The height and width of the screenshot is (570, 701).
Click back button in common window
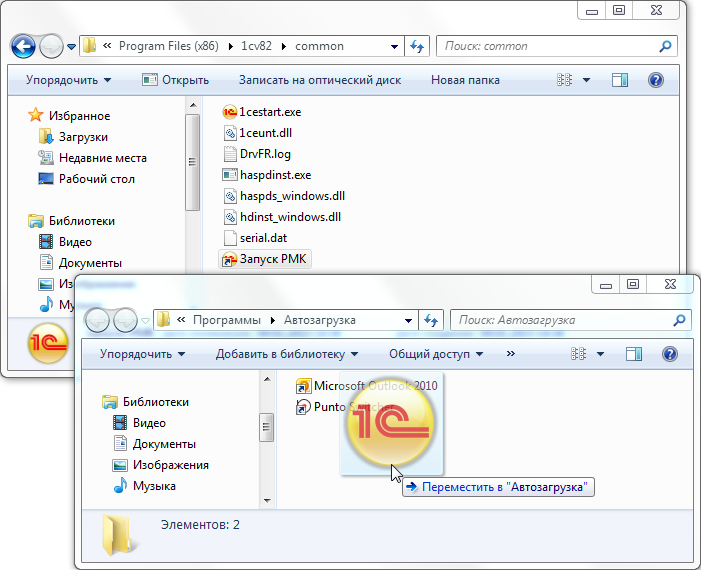point(23,47)
